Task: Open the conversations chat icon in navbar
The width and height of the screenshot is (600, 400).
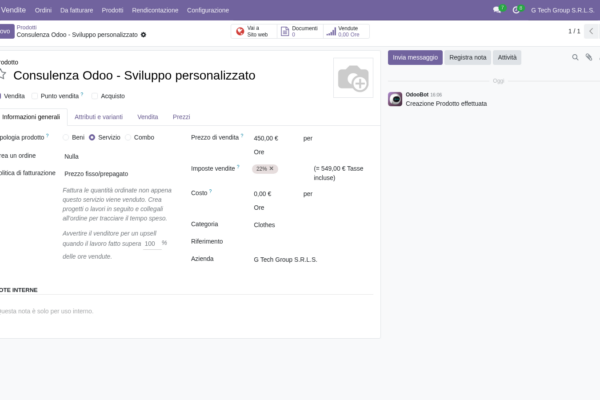Action: click(497, 10)
